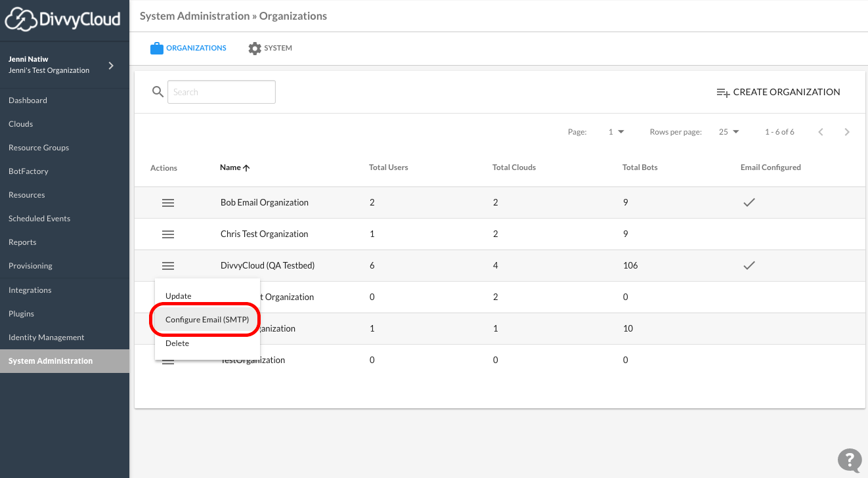This screenshot has width=868, height=478.
Task: Click Total Users value 6
Action: coord(372,266)
